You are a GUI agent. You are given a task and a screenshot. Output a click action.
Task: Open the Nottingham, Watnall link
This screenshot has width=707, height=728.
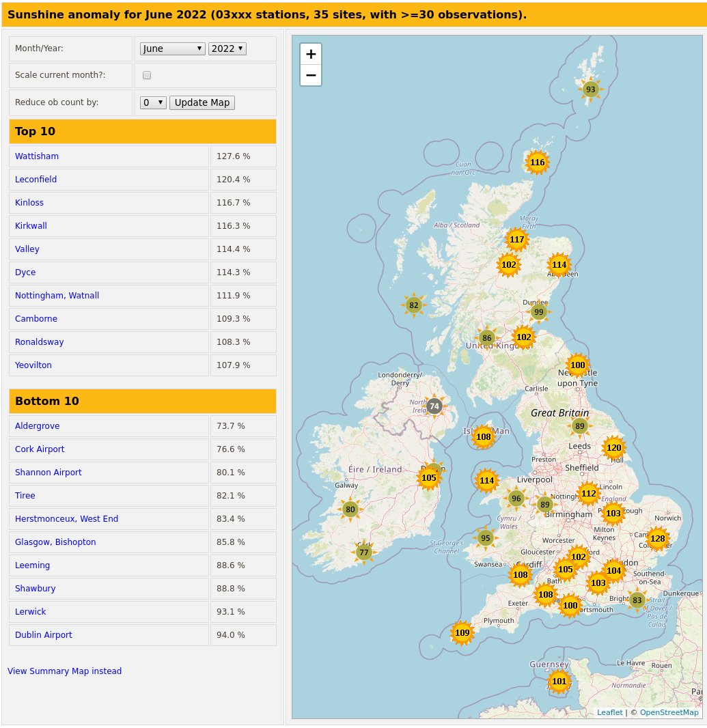pos(57,295)
